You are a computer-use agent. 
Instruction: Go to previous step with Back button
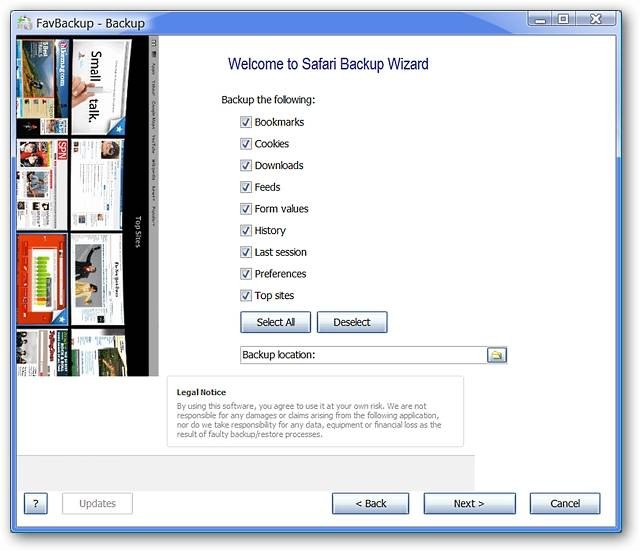pyautogui.click(x=371, y=503)
